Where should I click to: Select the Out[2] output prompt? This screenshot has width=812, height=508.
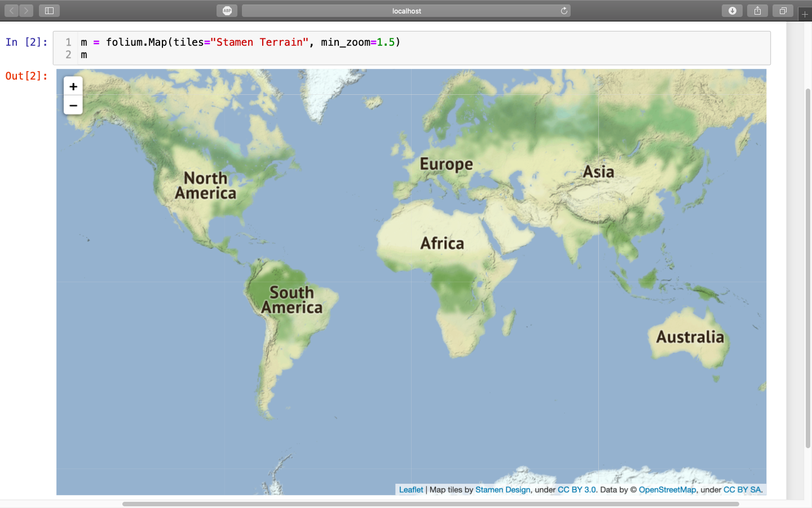27,76
